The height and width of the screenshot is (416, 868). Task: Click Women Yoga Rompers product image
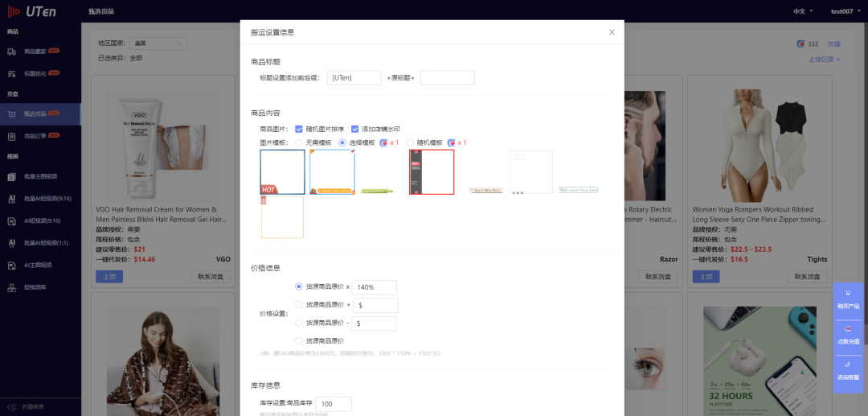tap(759, 145)
